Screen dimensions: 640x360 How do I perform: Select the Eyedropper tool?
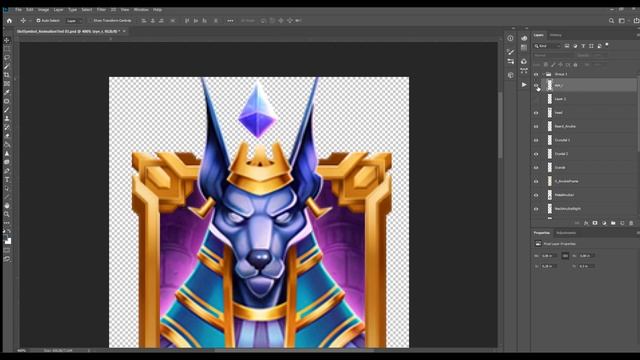pyautogui.click(x=7, y=92)
